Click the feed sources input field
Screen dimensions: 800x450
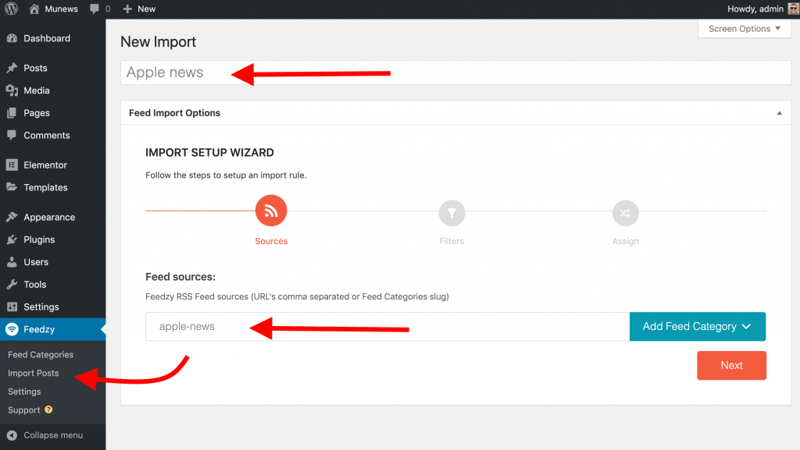[387, 327]
